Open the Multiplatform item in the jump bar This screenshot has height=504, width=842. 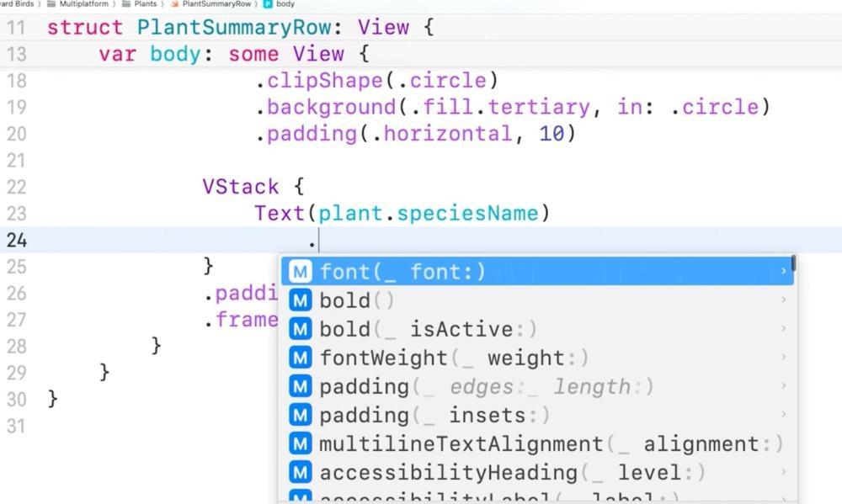(84, 4)
